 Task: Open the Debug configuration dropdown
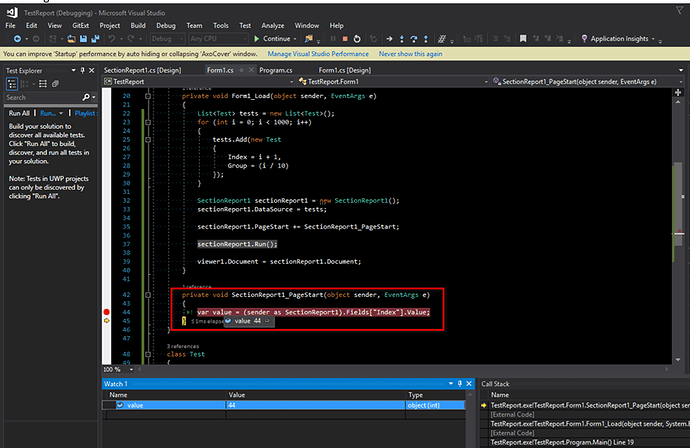pos(167,39)
